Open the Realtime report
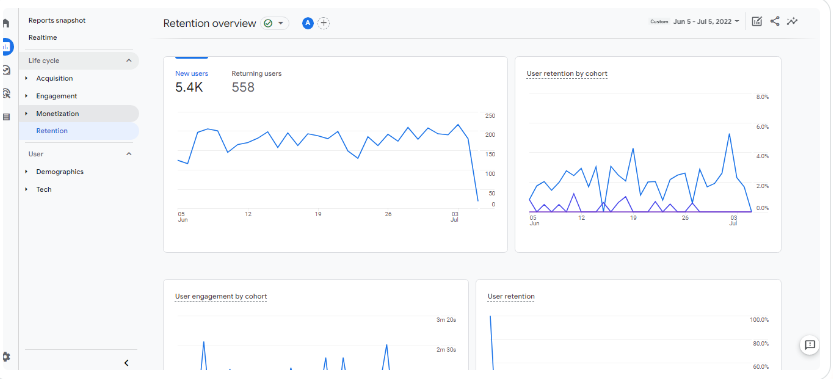 point(42,38)
